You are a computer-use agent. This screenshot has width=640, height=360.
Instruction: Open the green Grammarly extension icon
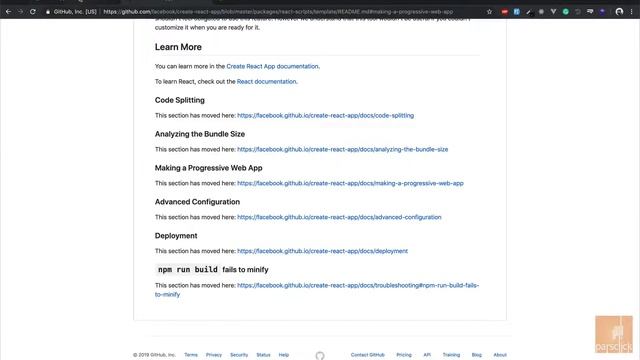point(566,12)
